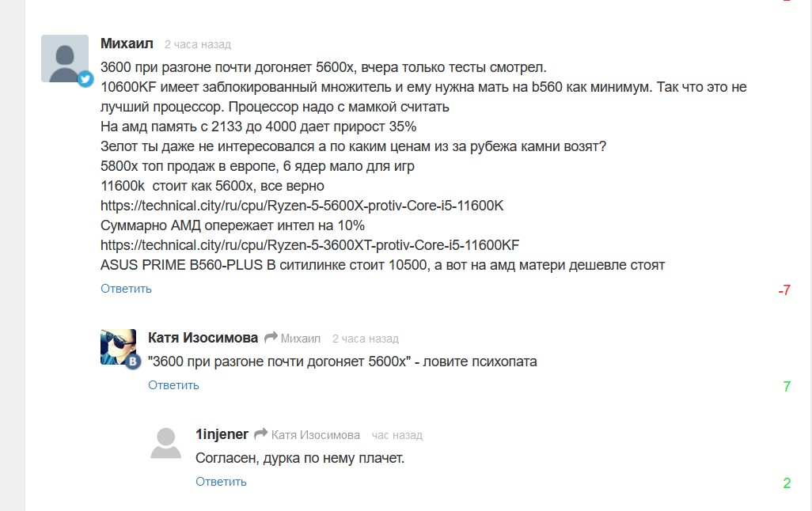Click the 2 rating on 1injener's comment
Screen dimensions: 812x511
(787, 483)
